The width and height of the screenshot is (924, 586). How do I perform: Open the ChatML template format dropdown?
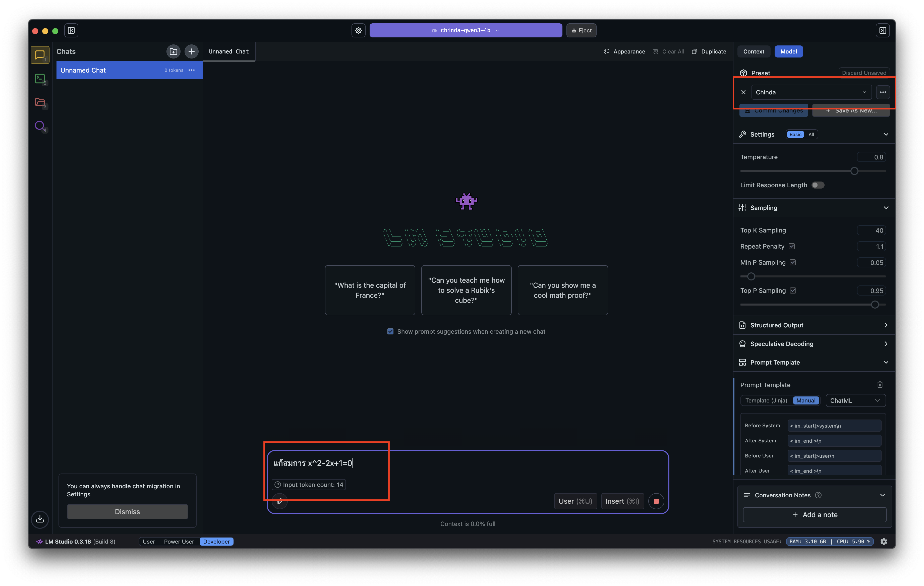(x=855, y=400)
